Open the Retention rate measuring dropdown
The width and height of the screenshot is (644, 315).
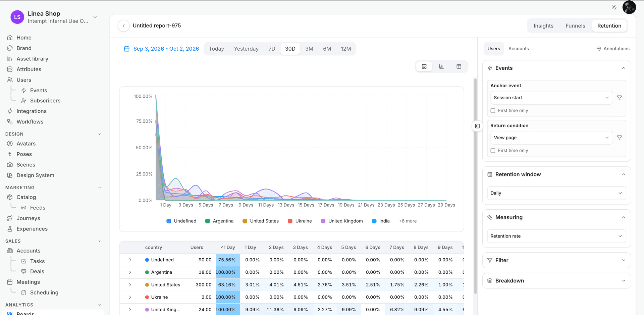point(556,236)
